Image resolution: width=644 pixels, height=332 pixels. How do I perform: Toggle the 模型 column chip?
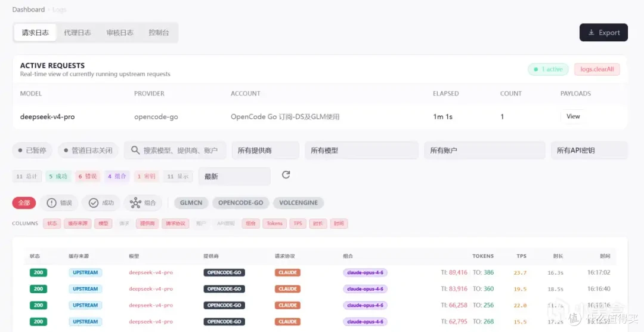[x=103, y=223]
